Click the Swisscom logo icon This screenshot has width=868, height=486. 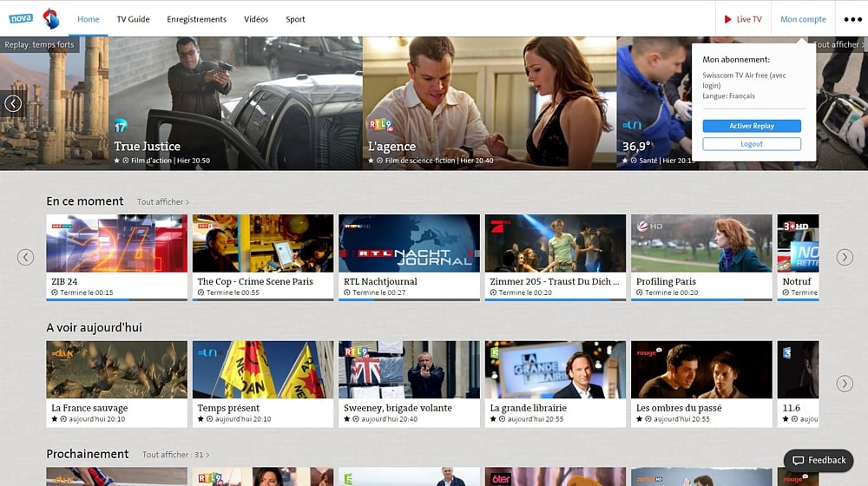[51, 19]
